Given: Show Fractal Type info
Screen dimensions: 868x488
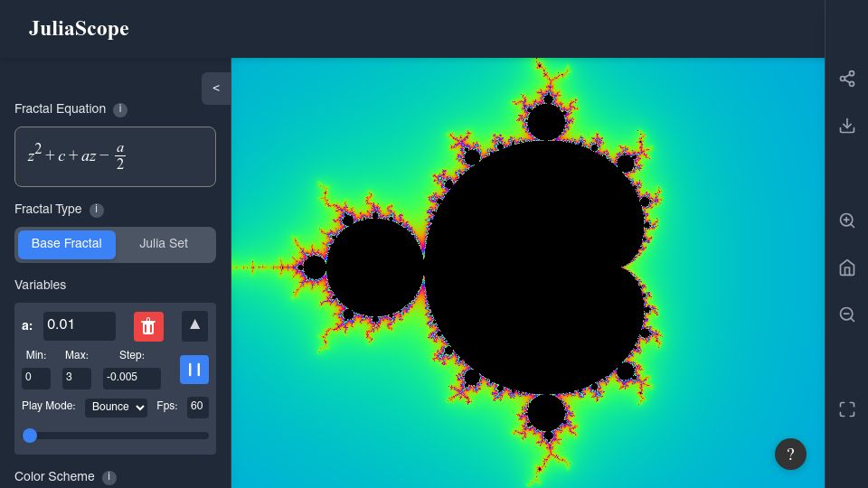Looking at the screenshot, I should click(97, 210).
